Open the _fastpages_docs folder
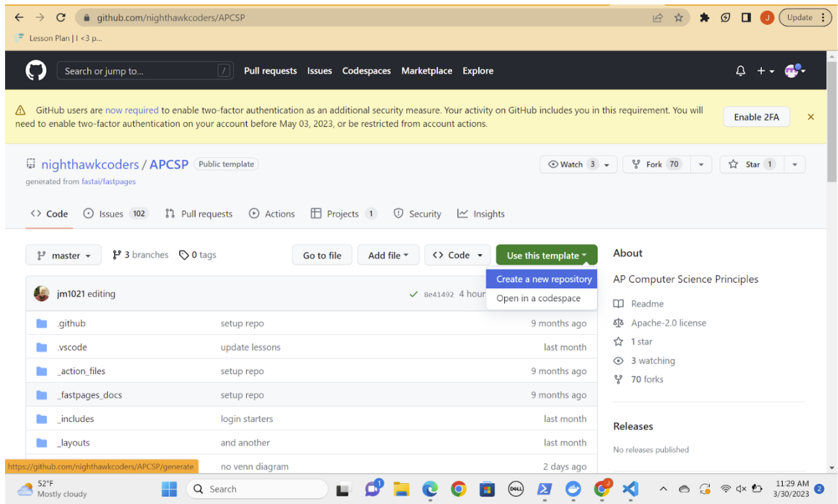 89,395
